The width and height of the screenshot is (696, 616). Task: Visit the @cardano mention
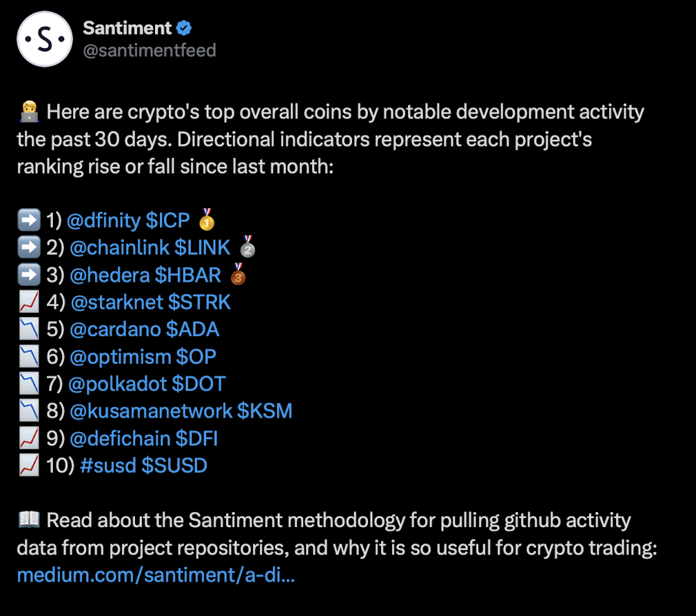(x=115, y=329)
